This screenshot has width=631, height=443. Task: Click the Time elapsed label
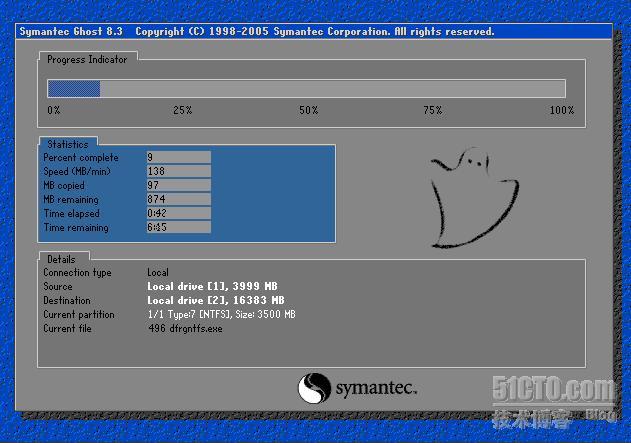pos(72,214)
